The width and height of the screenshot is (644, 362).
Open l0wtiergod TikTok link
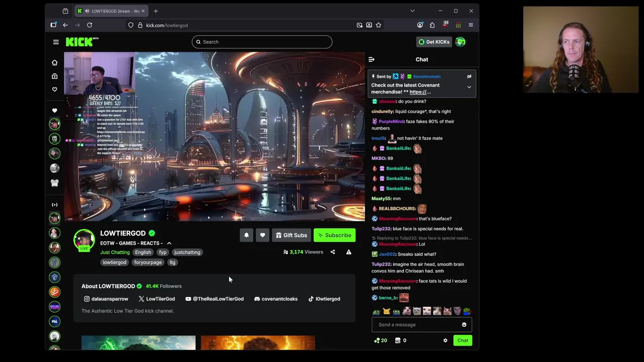pos(324,299)
